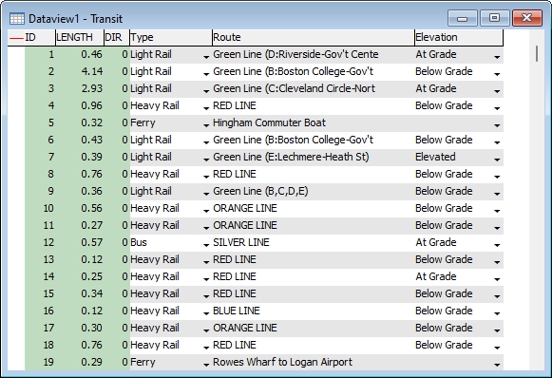Click Route cell Green Line (C:Cleveland Circle-Nort
Image resolution: width=552 pixels, height=378 pixels.
(x=313, y=89)
